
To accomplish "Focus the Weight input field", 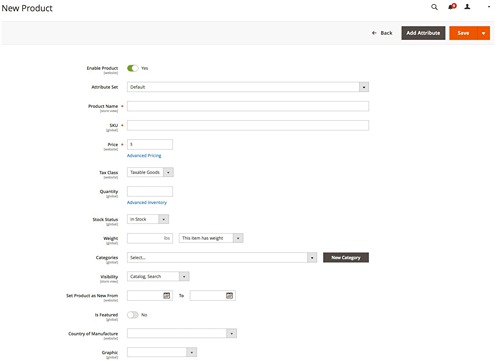I will point(150,238).
